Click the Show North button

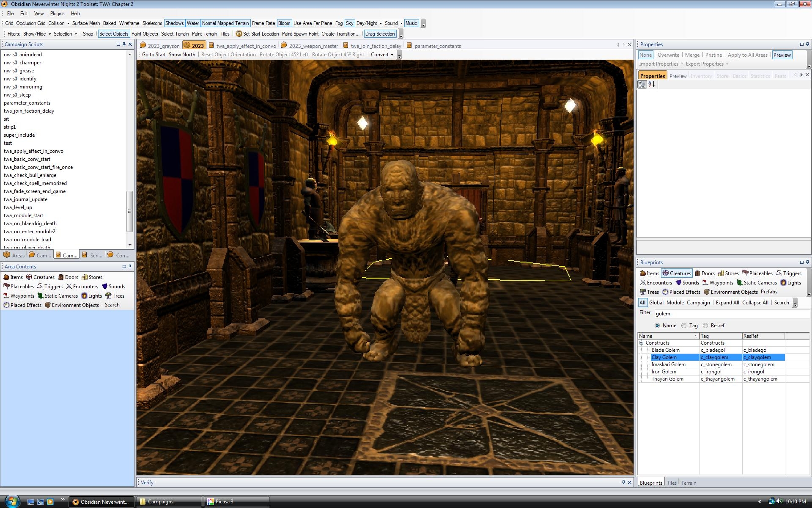(182, 55)
